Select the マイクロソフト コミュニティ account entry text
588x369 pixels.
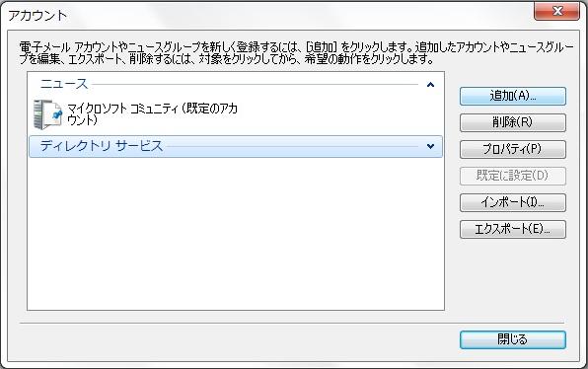click(x=152, y=114)
